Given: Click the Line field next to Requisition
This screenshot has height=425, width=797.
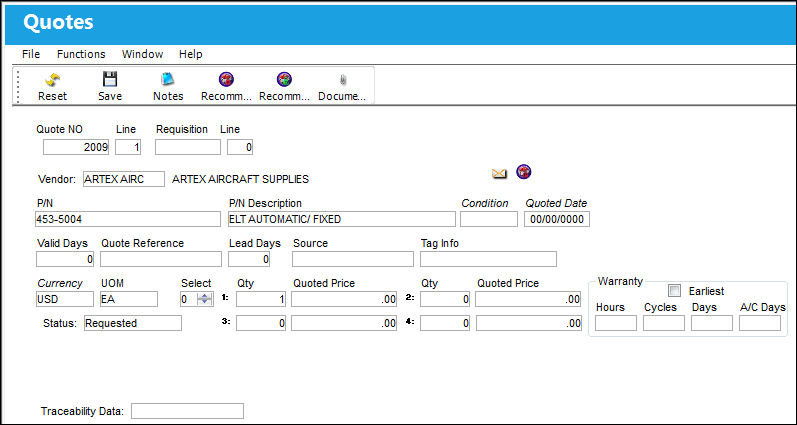Looking at the screenshot, I should coord(240,147).
